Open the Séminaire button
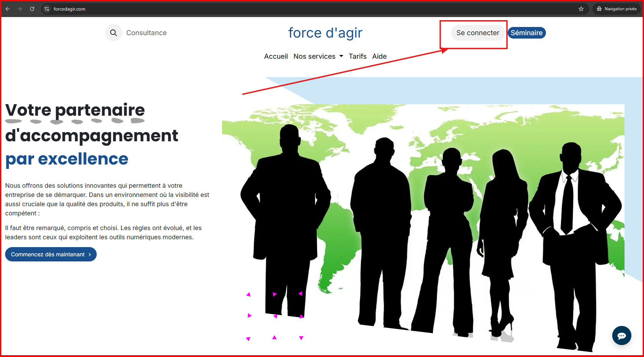The image size is (644, 357). click(x=526, y=33)
